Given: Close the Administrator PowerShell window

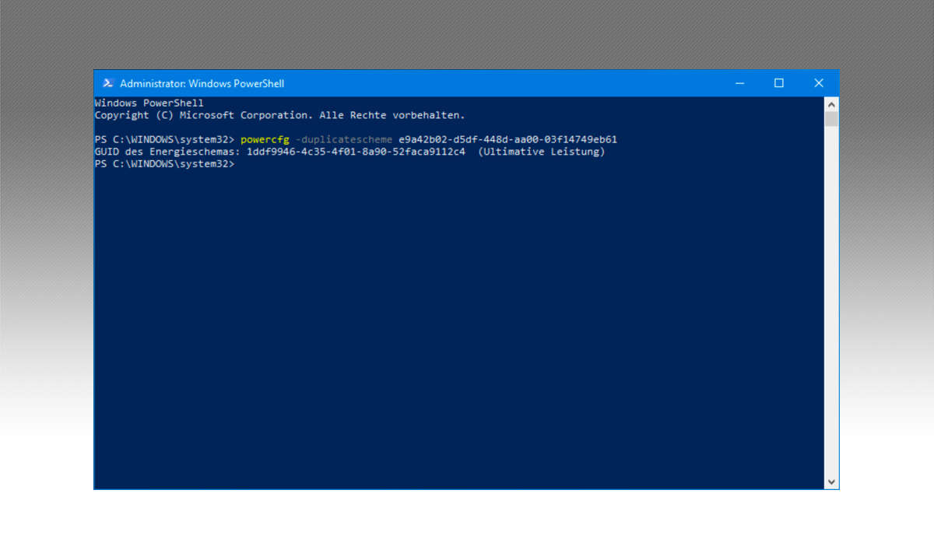Looking at the screenshot, I should [x=819, y=83].
